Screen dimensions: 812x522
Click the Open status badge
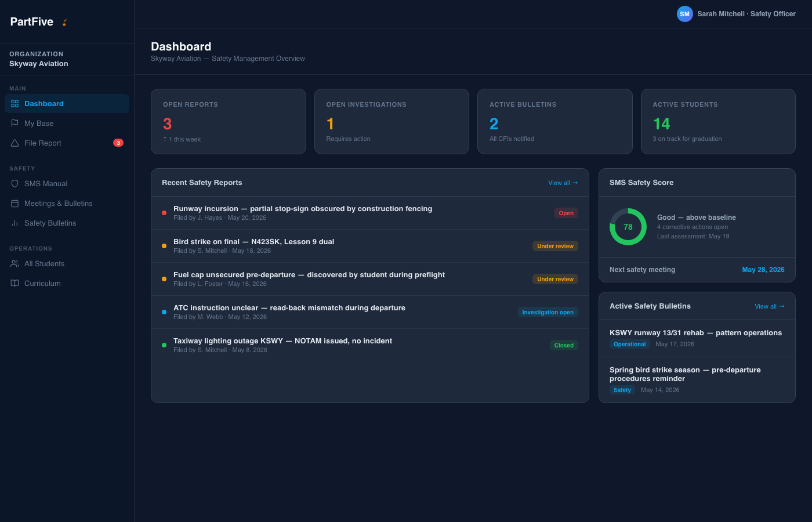(566, 213)
